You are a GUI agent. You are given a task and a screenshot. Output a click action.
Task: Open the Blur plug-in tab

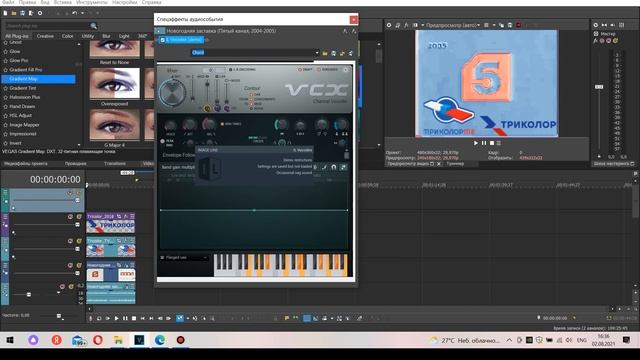[106, 36]
